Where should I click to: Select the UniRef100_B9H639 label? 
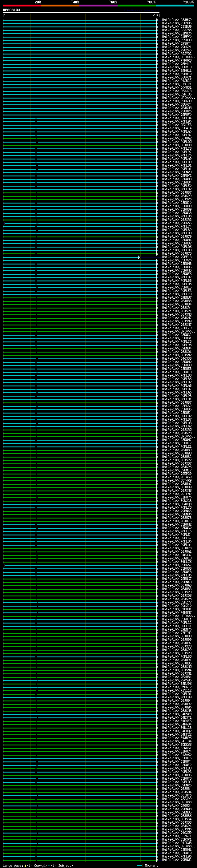click(177, 101)
